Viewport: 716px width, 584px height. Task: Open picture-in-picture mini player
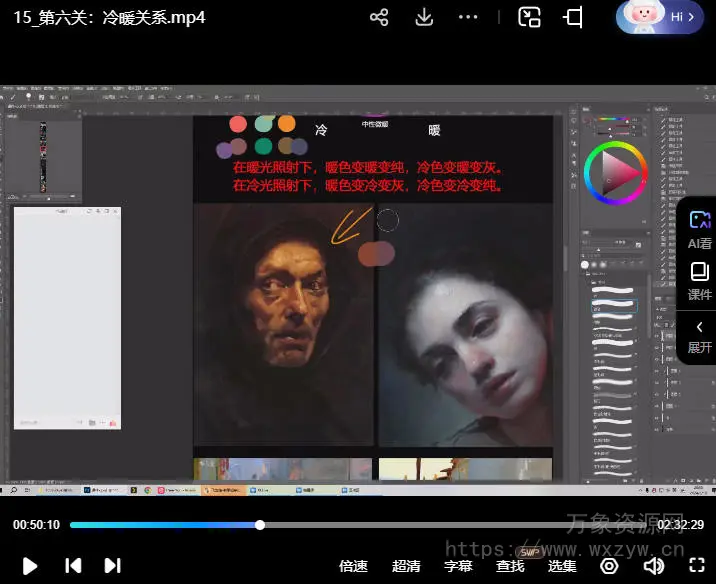pyautogui.click(x=529, y=17)
